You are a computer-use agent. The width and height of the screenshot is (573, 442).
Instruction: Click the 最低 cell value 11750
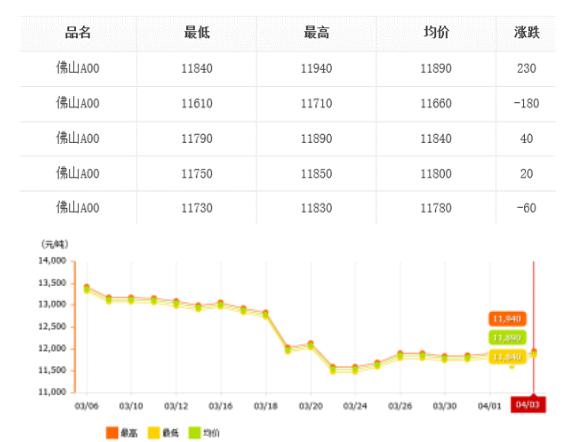pyautogui.click(x=197, y=174)
